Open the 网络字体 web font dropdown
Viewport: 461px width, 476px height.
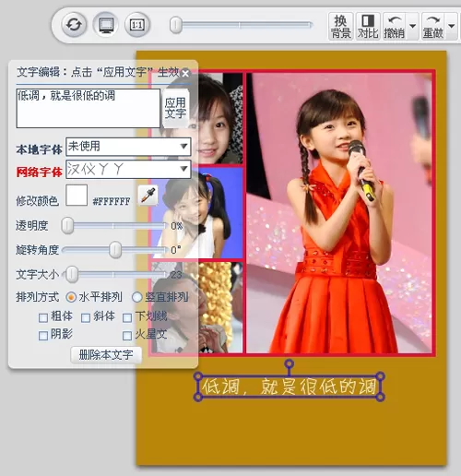pyautogui.click(x=128, y=169)
